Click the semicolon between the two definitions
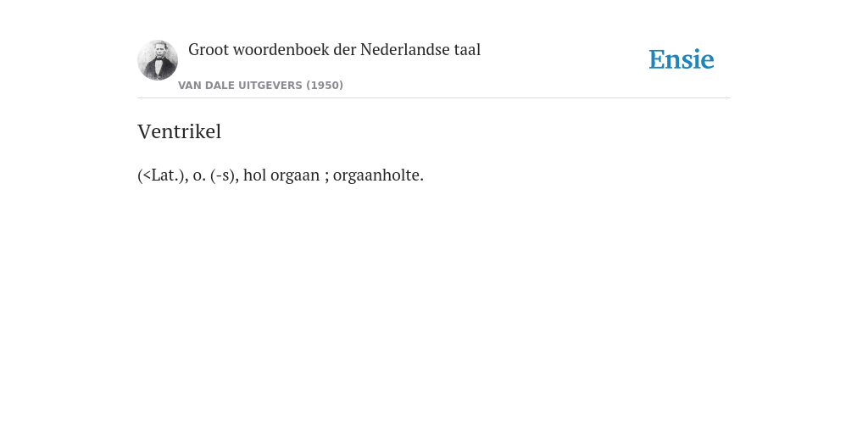868x434 pixels. (326, 176)
